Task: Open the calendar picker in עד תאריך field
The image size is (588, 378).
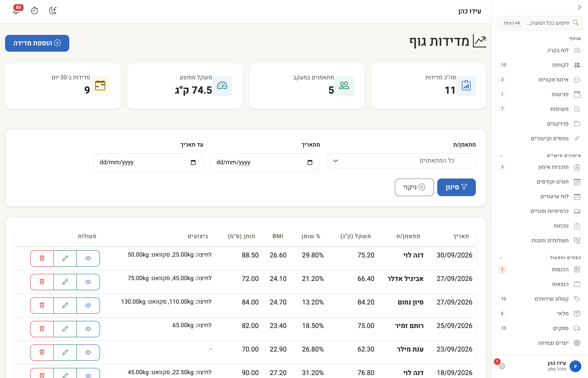Action: pyautogui.click(x=193, y=162)
